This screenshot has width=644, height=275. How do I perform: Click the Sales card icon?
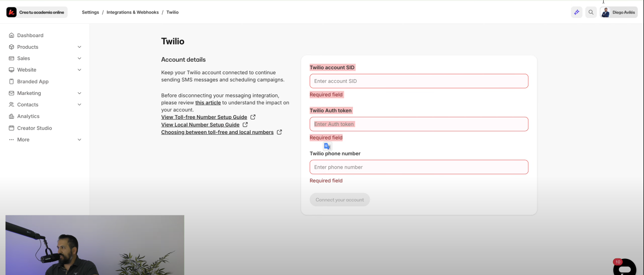point(12,58)
